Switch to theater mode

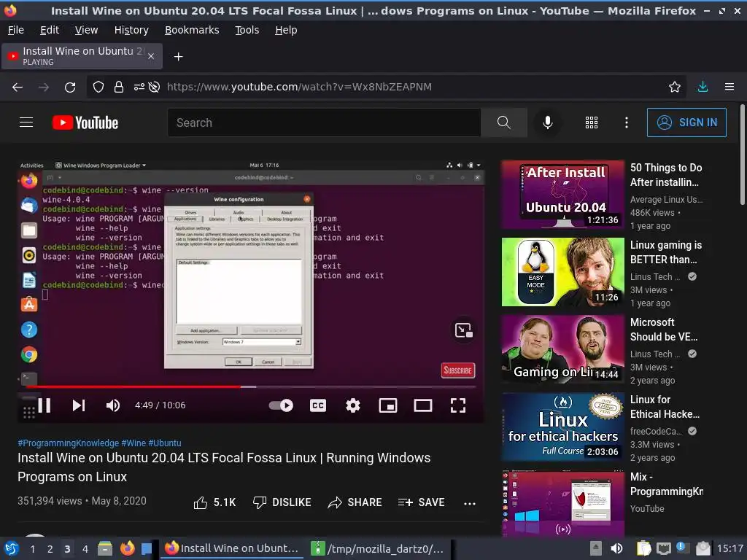423,405
